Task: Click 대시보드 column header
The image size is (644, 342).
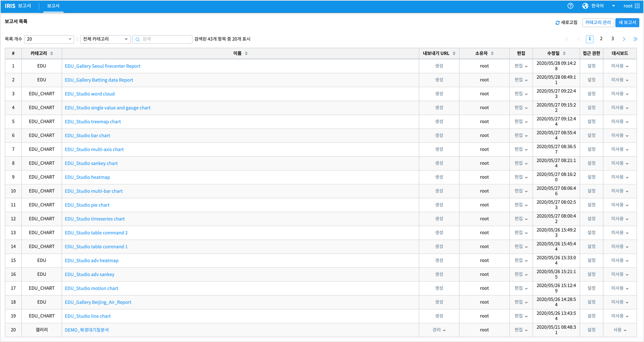Action: pos(620,53)
